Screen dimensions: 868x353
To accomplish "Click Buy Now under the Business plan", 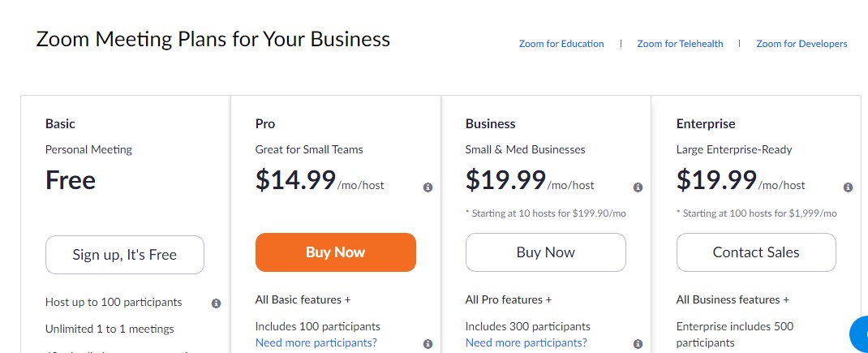I will 545,252.
